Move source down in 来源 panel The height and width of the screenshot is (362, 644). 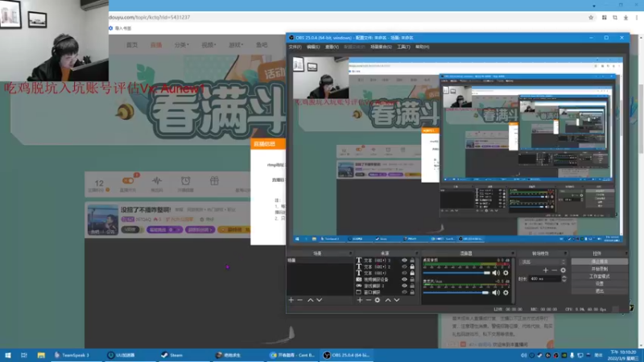coord(397,300)
